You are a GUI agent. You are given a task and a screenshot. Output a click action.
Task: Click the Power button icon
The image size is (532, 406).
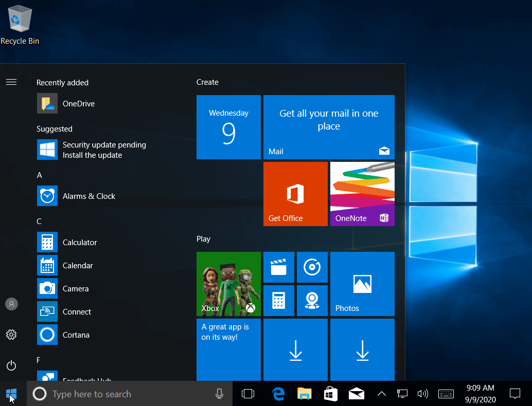[11, 365]
